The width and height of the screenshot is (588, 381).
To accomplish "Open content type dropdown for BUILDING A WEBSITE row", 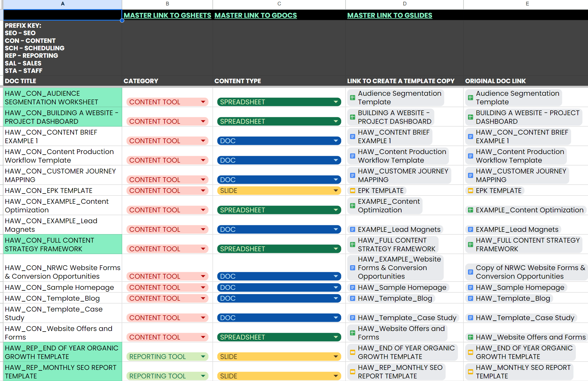I will click(x=336, y=121).
